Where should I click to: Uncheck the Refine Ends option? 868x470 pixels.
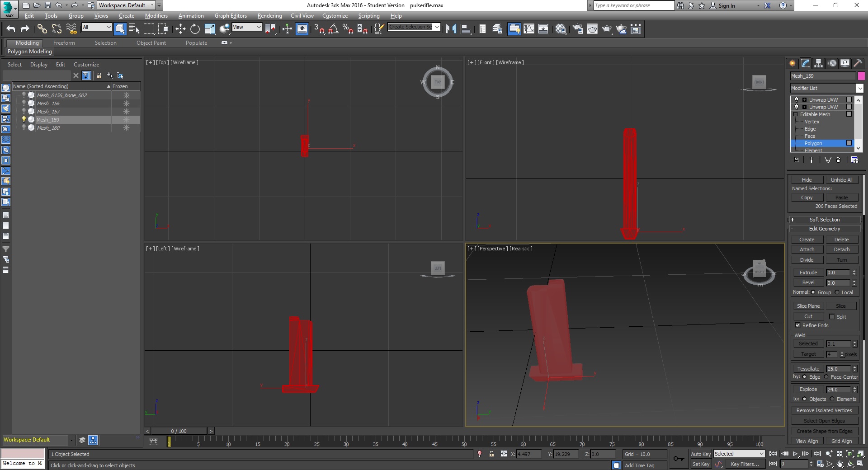[798, 325]
